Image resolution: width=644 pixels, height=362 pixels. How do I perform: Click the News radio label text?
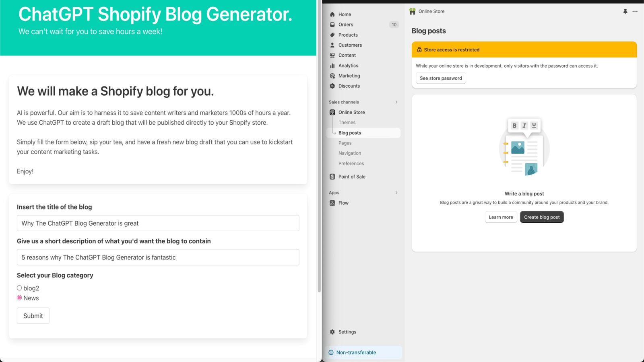pyautogui.click(x=31, y=298)
